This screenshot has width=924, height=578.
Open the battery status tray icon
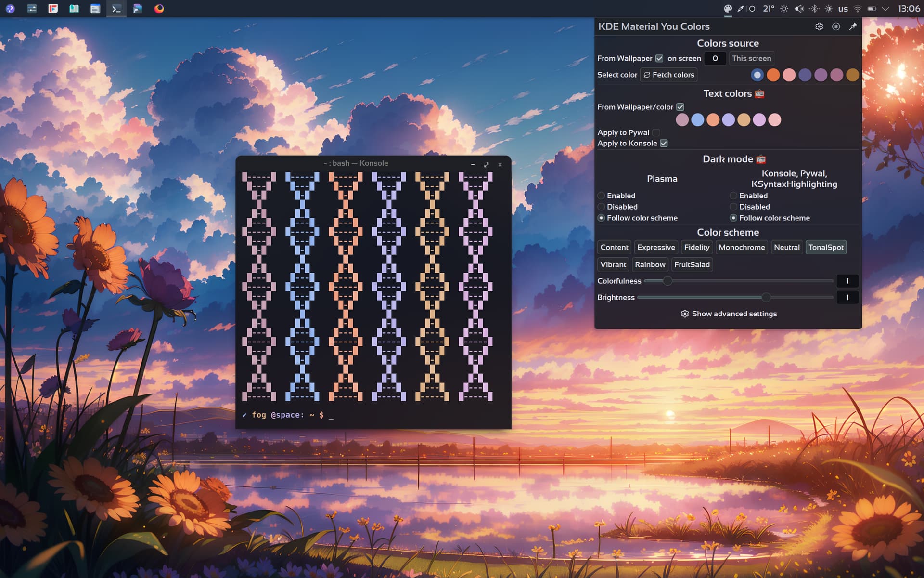click(x=872, y=9)
